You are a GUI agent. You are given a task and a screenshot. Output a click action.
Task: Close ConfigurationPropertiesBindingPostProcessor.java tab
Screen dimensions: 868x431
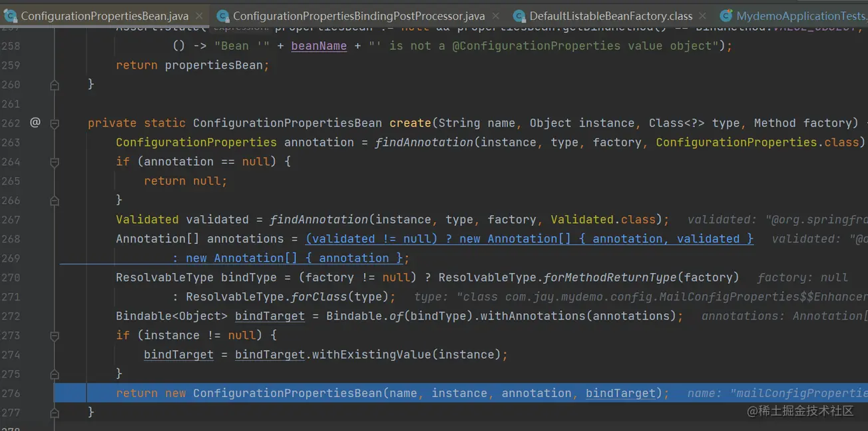tap(496, 16)
